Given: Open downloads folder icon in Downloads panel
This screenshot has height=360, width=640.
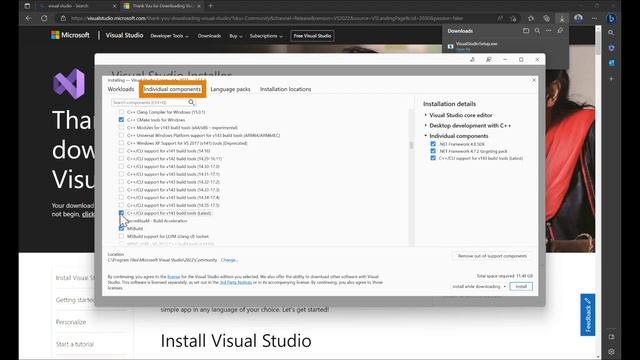Looking at the screenshot, I should click(526, 31).
